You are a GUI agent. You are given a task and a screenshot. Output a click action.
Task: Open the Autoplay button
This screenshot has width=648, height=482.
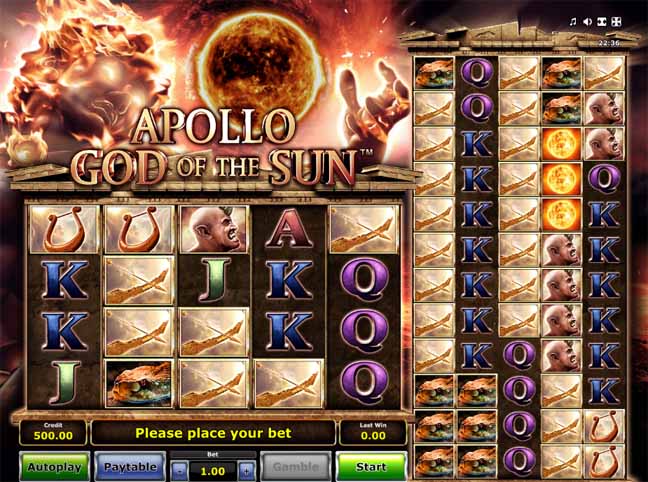point(55,466)
